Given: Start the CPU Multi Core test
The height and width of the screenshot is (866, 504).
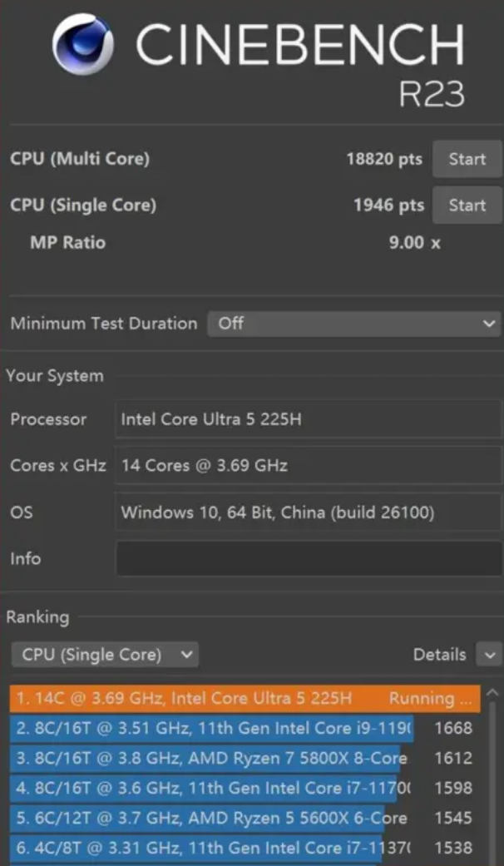Looking at the screenshot, I should [467, 159].
